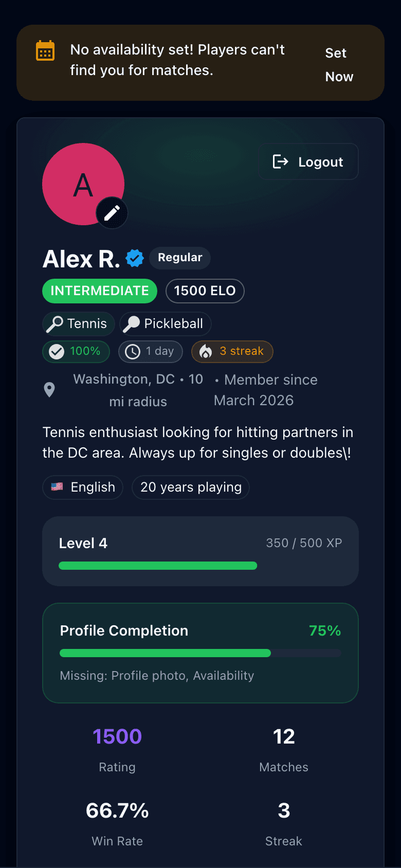Image resolution: width=401 pixels, height=868 pixels.
Task: Click the pink avatar circle with letter A
Action: click(x=83, y=184)
